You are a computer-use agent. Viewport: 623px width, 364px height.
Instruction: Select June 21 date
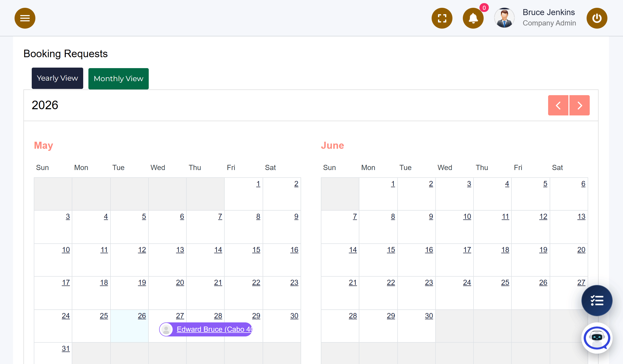[353, 283]
